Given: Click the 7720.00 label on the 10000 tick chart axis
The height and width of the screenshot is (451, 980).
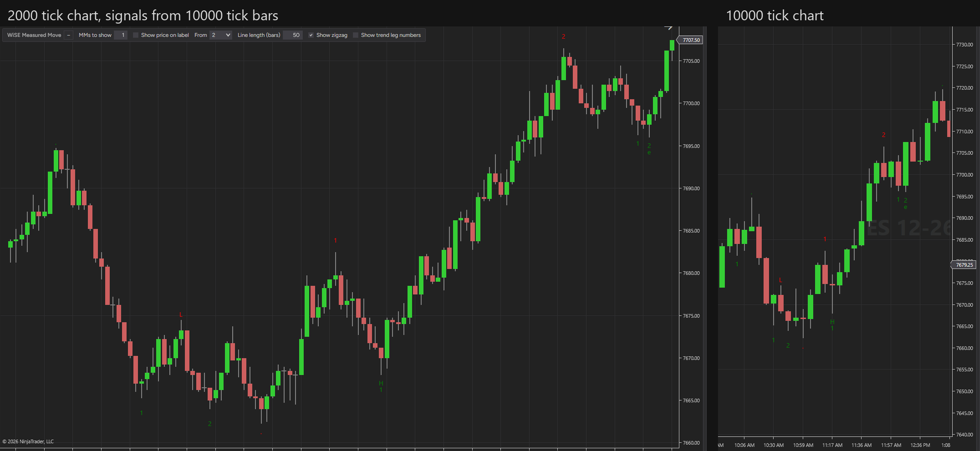Looking at the screenshot, I should [964, 88].
